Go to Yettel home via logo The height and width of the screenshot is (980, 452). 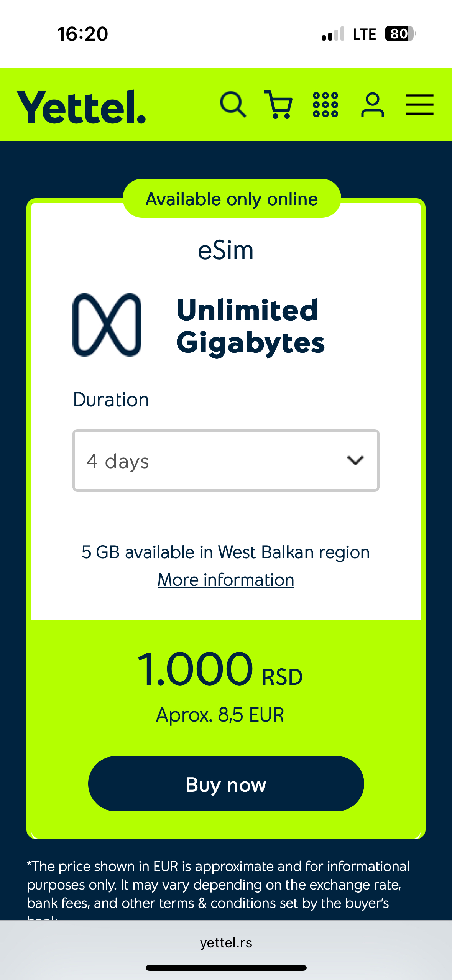point(81,107)
